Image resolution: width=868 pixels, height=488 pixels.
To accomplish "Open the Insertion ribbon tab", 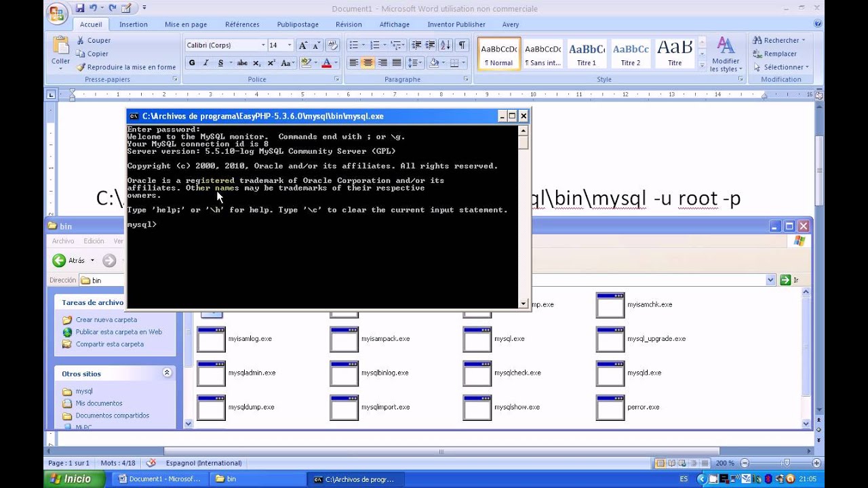I will [x=133, y=24].
